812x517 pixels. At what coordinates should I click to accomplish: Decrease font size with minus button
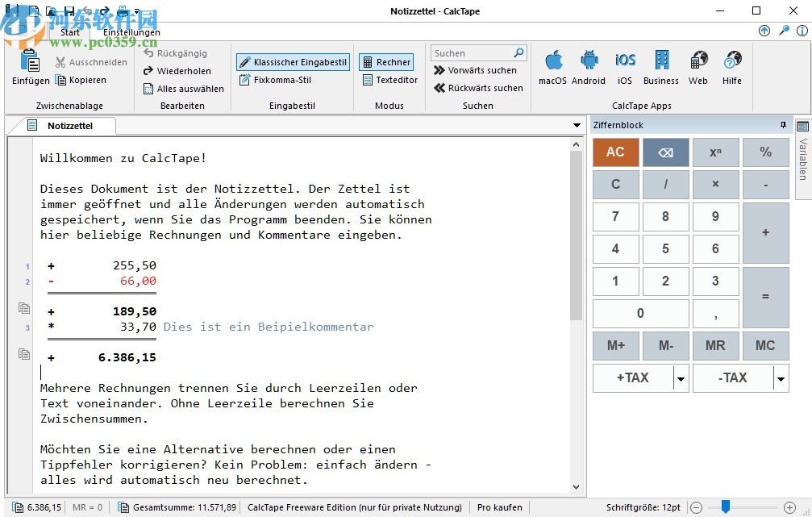pyautogui.click(x=697, y=507)
